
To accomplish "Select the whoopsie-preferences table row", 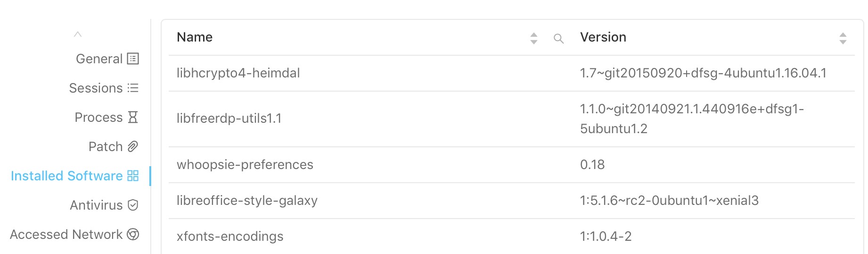I will (512, 165).
